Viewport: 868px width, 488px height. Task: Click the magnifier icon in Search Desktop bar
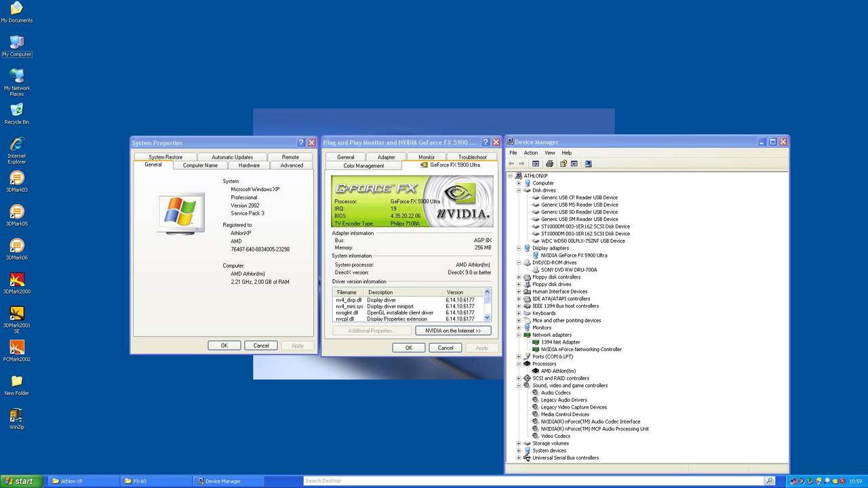770,481
